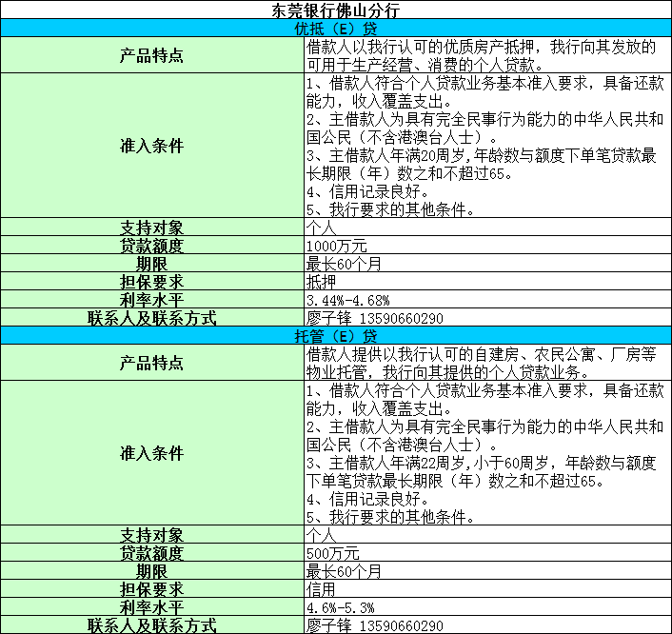672x634 pixels.
Task: Select 支持对象 label in 优抵(E)贷 section
Action: (x=152, y=227)
